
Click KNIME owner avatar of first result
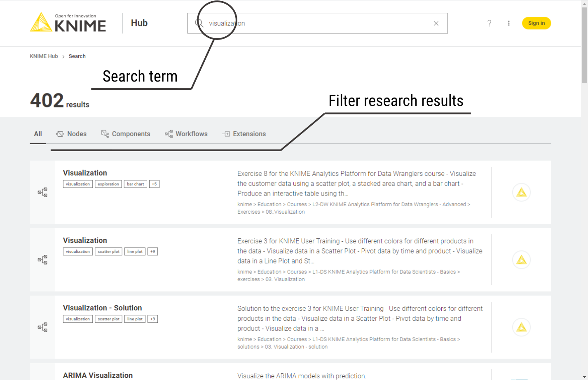point(521,192)
